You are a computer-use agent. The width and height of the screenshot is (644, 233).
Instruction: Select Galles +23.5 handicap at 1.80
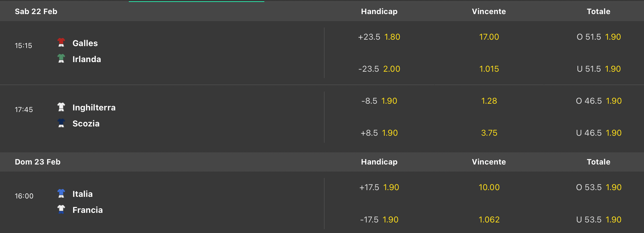[379, 37]
